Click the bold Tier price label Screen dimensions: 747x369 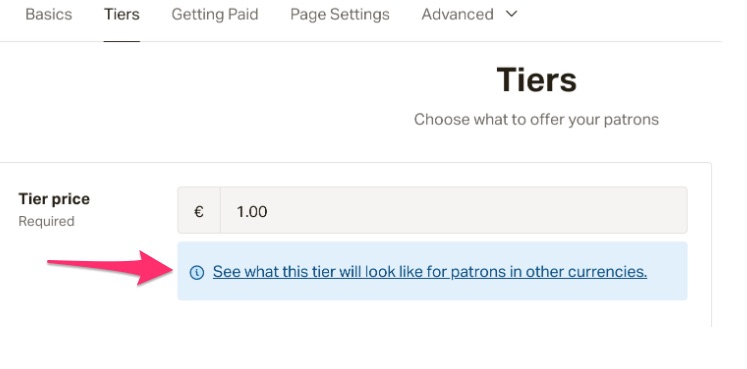pyautogui.click(x=54, y=199)
